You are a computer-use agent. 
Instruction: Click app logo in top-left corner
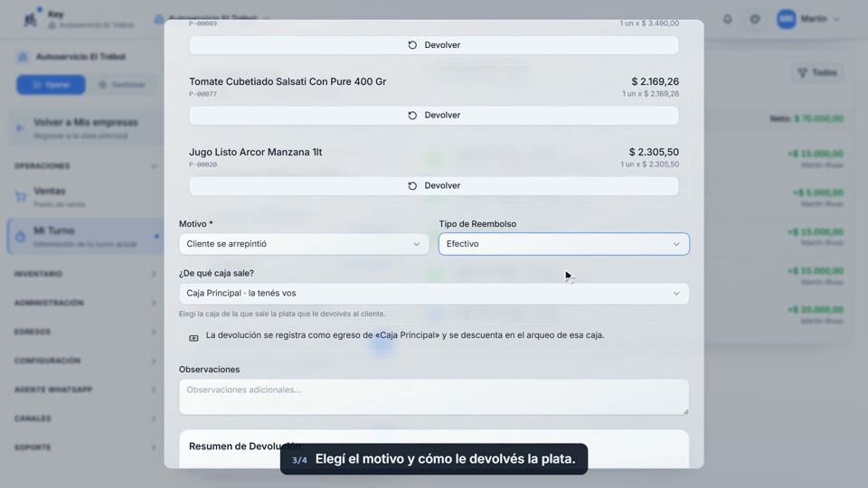(x=32, y=18)
